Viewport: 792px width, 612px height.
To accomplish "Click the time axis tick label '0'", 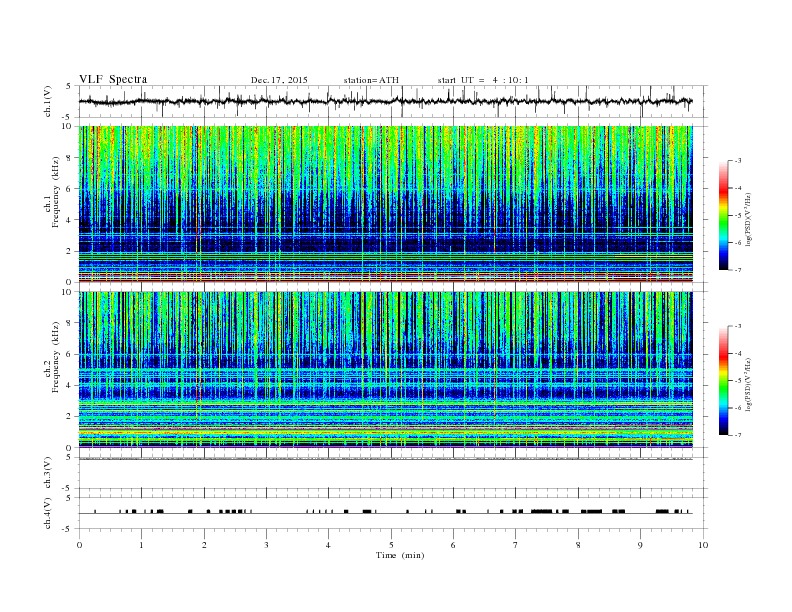I will point(79,545).
